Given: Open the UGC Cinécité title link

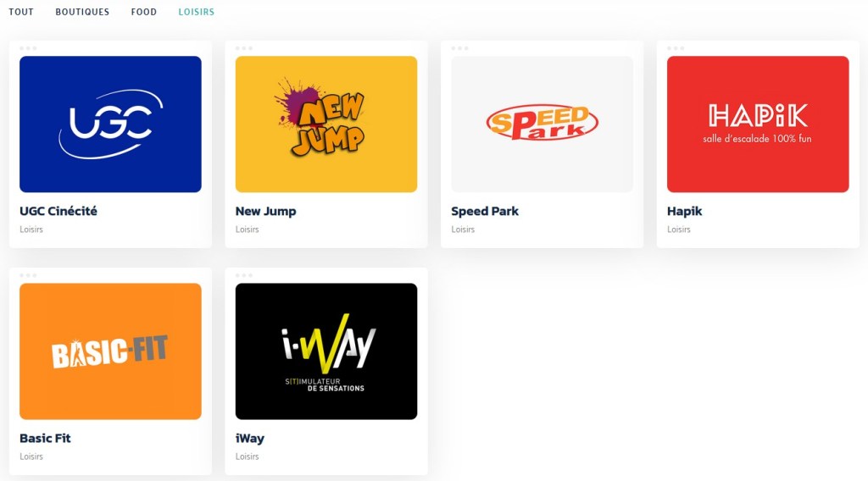Looking at the screenshot, I should (x=58, y=211).
